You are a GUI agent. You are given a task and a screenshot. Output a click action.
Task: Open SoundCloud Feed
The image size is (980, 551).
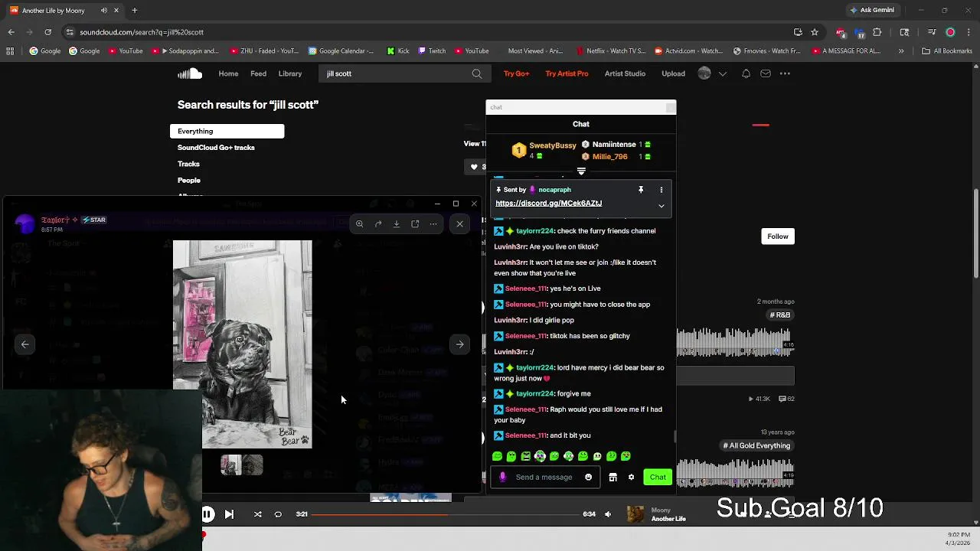click(259, 73)
